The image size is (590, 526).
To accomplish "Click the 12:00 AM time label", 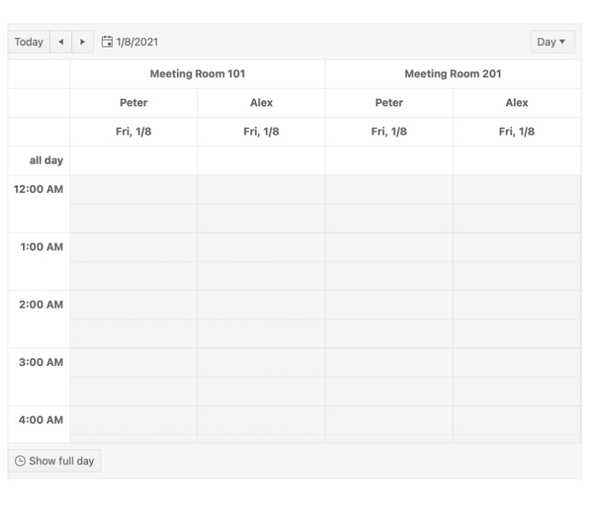I will click(38, 189).
